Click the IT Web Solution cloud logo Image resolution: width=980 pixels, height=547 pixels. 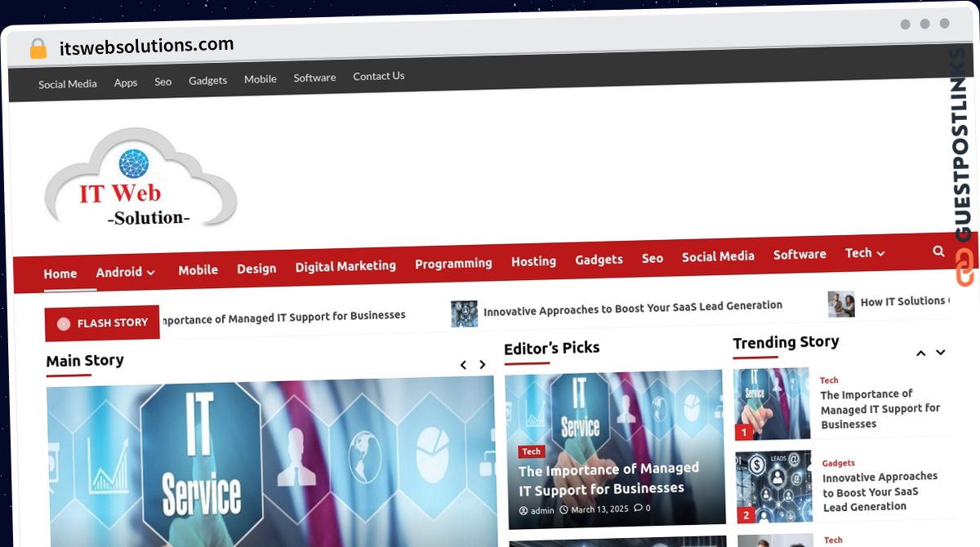pos(140,178)
